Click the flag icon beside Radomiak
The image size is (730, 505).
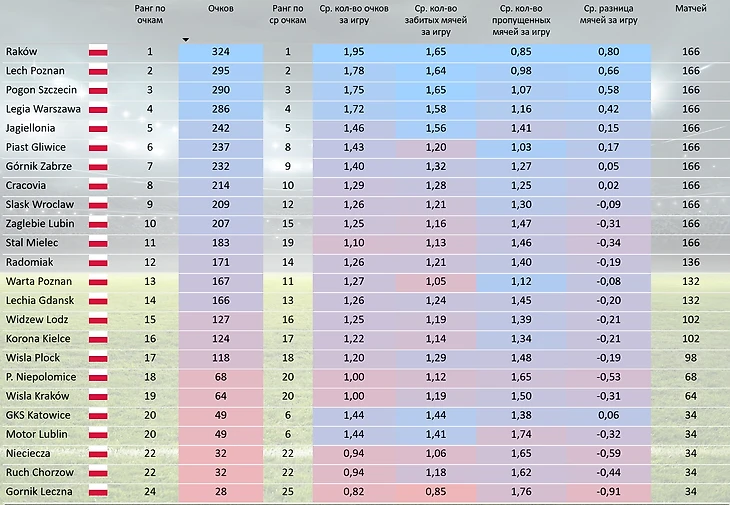tap(99, 262)
